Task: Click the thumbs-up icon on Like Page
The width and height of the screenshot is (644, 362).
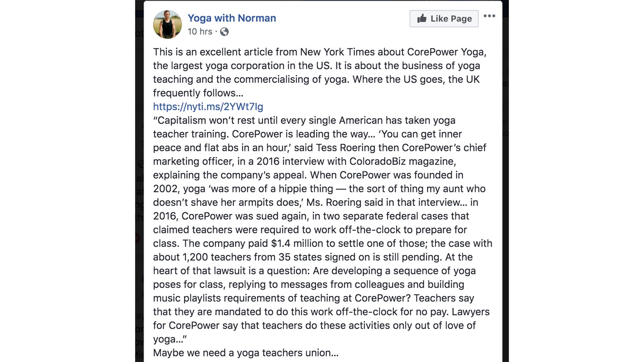Action: click(x=421, y=18)
